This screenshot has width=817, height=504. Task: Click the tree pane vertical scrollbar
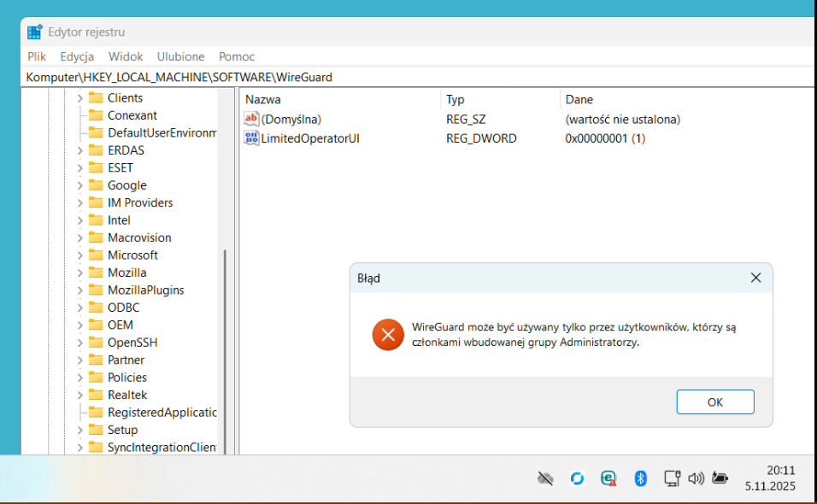225,351
